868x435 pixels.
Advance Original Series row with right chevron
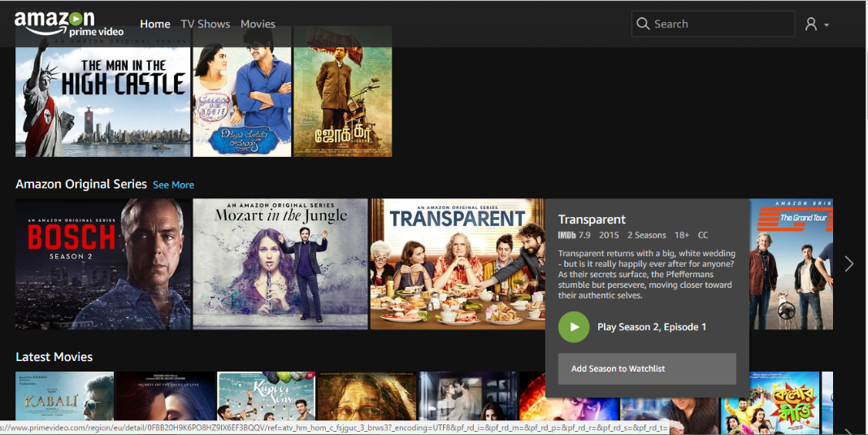click(849, 263)
